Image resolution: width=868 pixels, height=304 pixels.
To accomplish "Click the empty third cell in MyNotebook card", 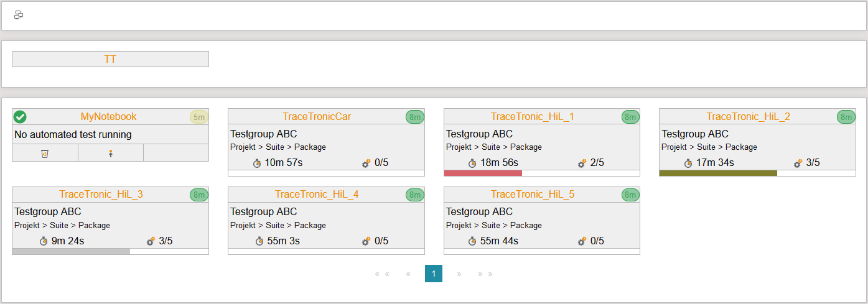I will (x=176, y=153).
